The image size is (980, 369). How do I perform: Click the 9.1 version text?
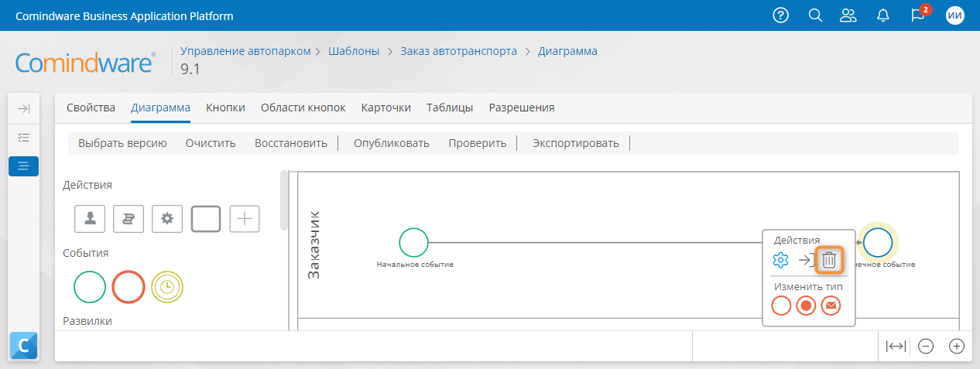[x=190, y=70]
